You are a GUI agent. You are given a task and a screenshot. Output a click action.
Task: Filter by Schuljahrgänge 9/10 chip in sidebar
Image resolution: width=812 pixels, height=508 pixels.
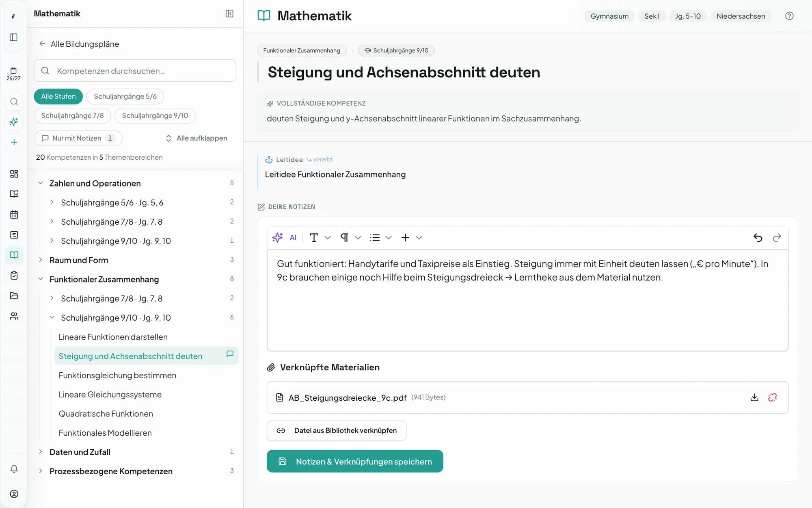155,115
